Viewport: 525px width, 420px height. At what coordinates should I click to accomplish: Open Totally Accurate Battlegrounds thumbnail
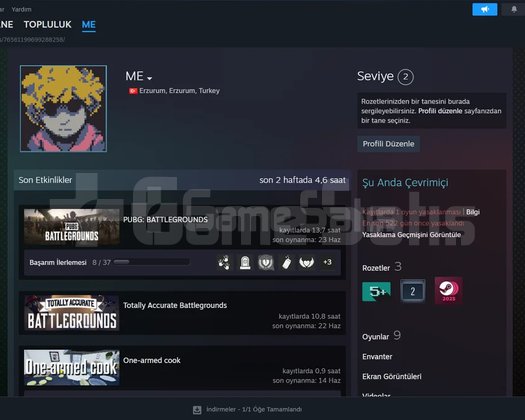72,313
